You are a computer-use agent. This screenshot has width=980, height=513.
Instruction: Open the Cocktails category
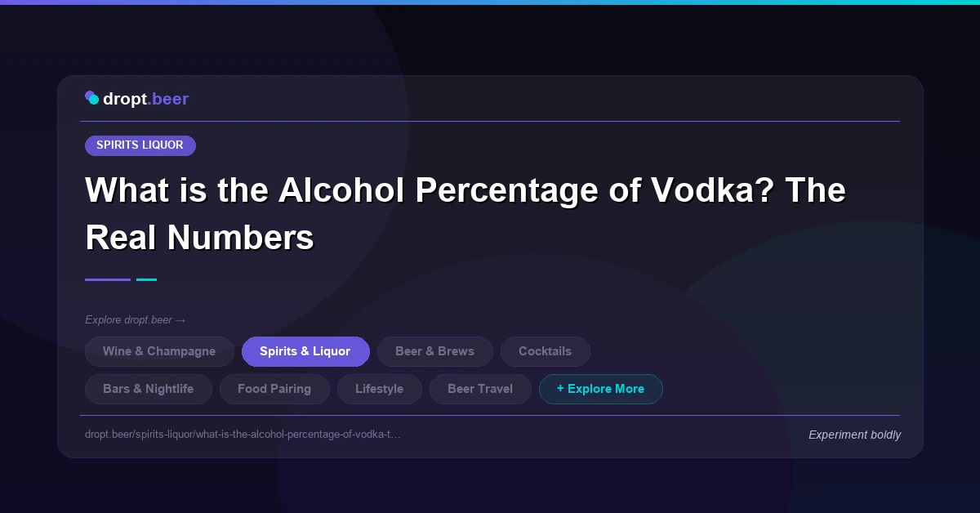[545, 351]
